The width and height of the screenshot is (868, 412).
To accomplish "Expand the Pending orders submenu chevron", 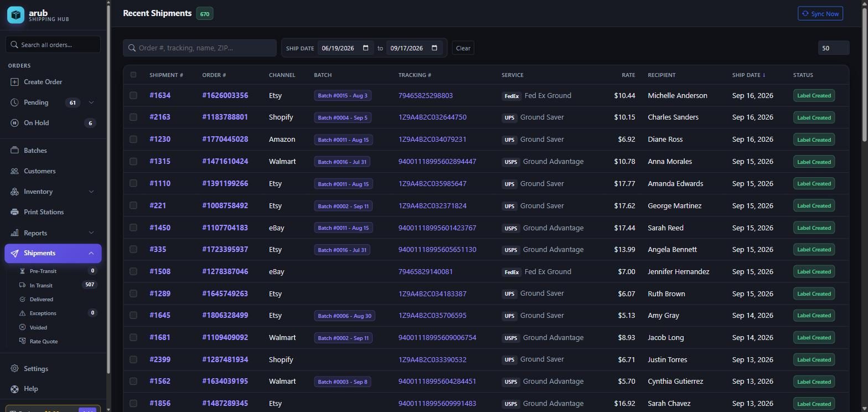I will (x=91, y=102).
